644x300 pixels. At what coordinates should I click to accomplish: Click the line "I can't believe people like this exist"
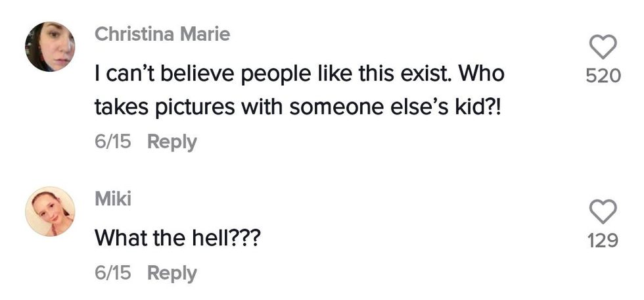point(263,74)
